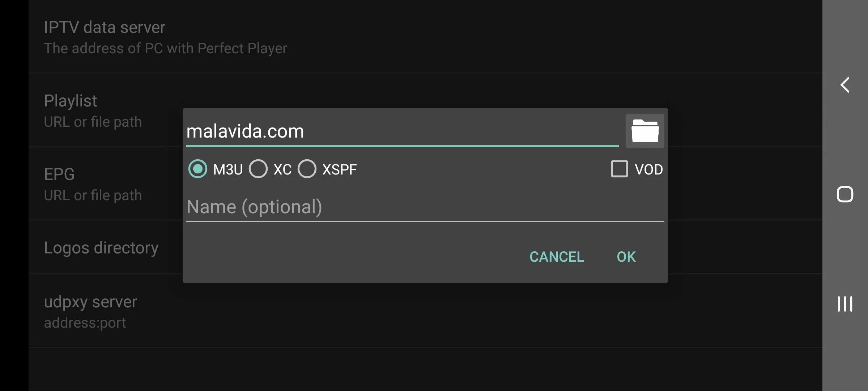The width and height of the screenshot is (868, 391).
Task: Click the malavida.com URL field
Action: tap(401, 131)
